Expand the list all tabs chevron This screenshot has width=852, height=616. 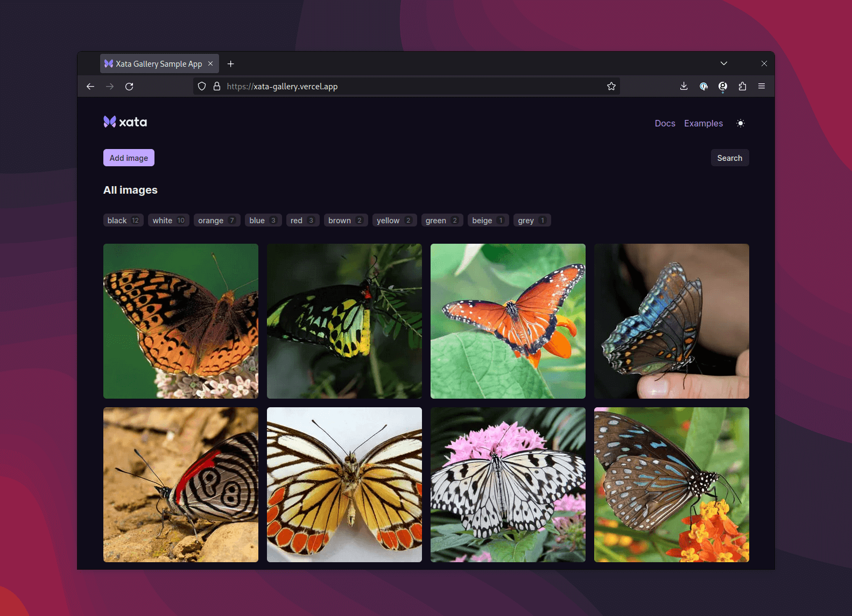point(724,63)
